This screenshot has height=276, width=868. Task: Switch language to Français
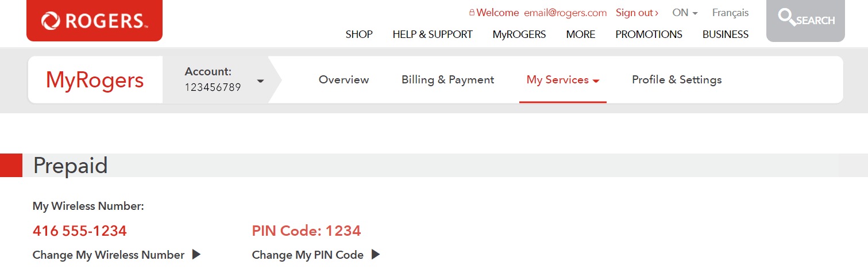point(730,13)
